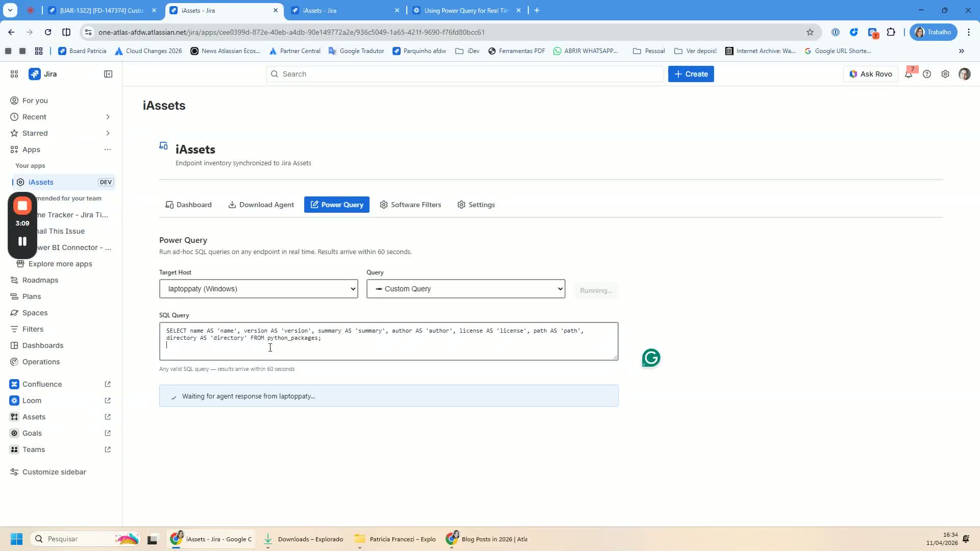Viewport: 980px width, 551px height.
Task: Open the Jira help menu
Action: [x=927, y=74]
